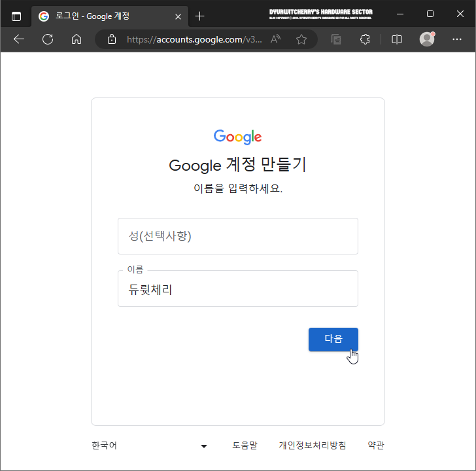View site info lock icon
The height and width of the screenshot is (471, 476).
112,39
